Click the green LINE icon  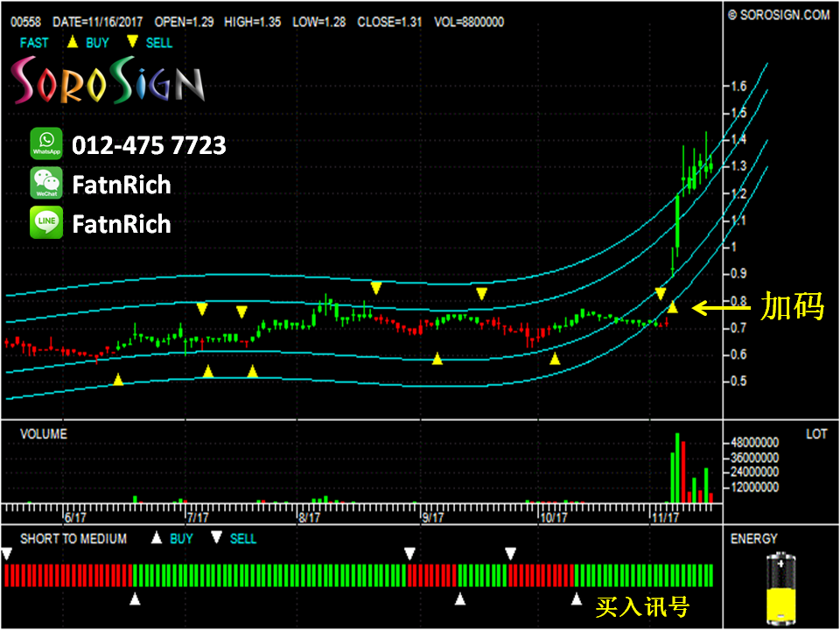point(46,222)
